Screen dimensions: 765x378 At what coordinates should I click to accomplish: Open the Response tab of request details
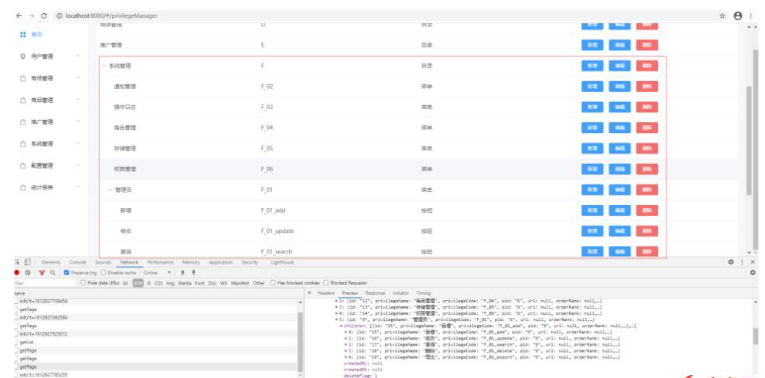point(375,293)
